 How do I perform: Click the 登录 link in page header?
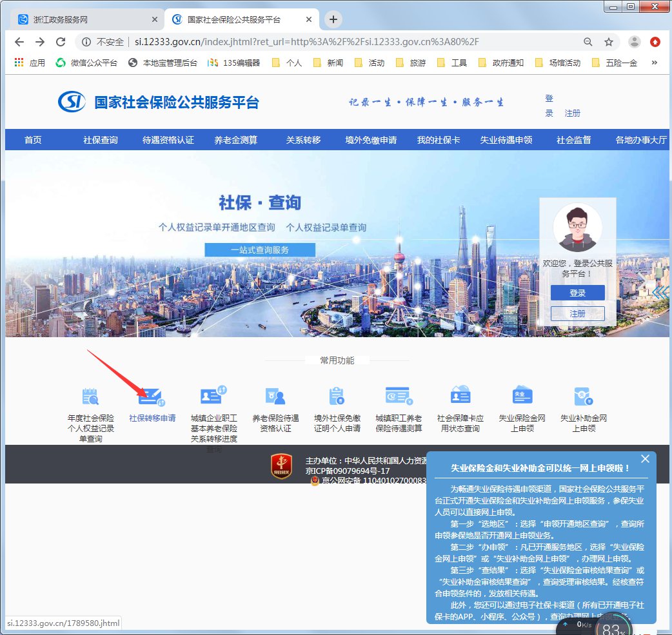pos(549,106)
